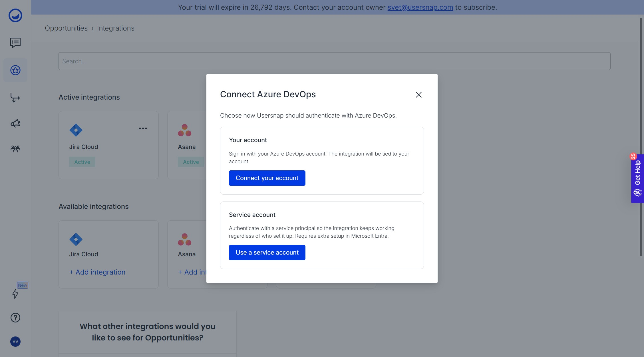Go to Opportunities breadcrumb
Viewport: 644px width, 357px height.
(x=66, y=28)
